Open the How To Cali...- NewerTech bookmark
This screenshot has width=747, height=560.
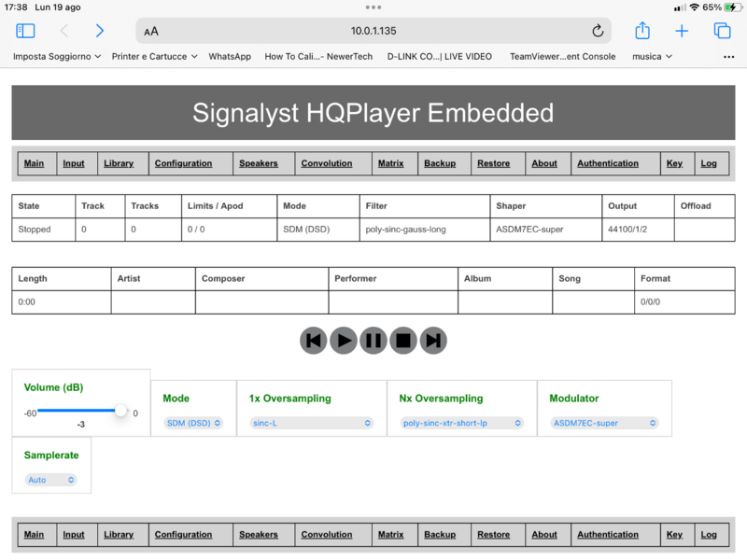click(318, 57)
